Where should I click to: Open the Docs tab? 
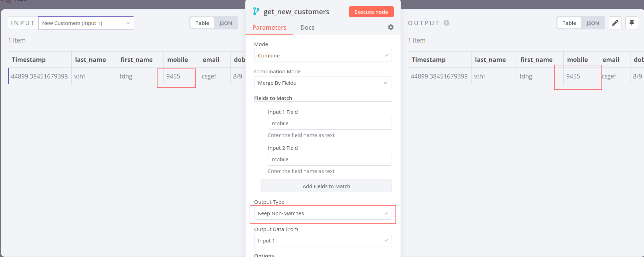coord(307,28)
